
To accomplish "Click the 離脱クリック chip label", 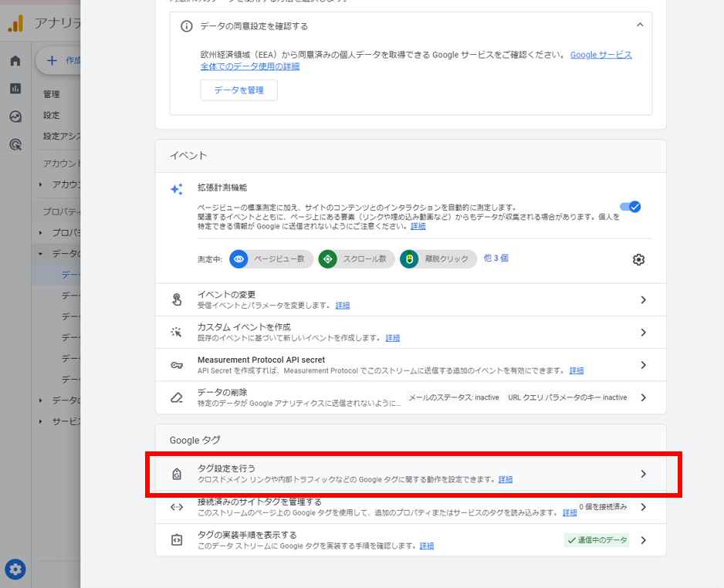I will [446, 259].
